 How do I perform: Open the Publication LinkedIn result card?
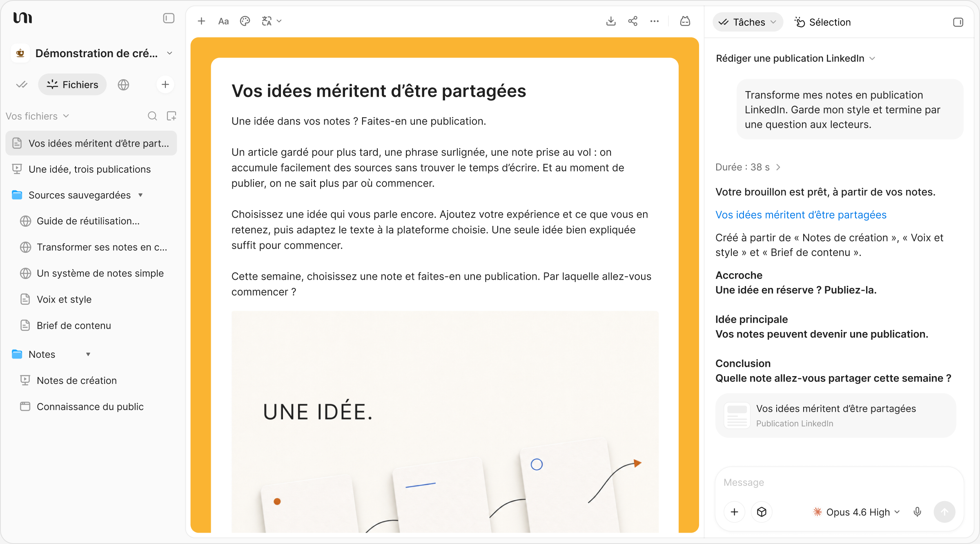(836, 415)
